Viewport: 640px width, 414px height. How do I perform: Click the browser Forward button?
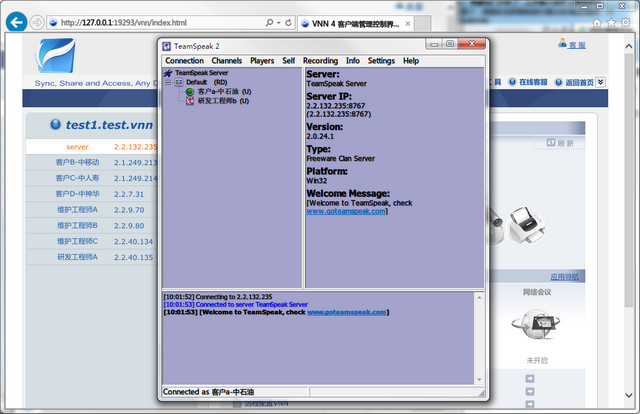(x=37, y=22)
